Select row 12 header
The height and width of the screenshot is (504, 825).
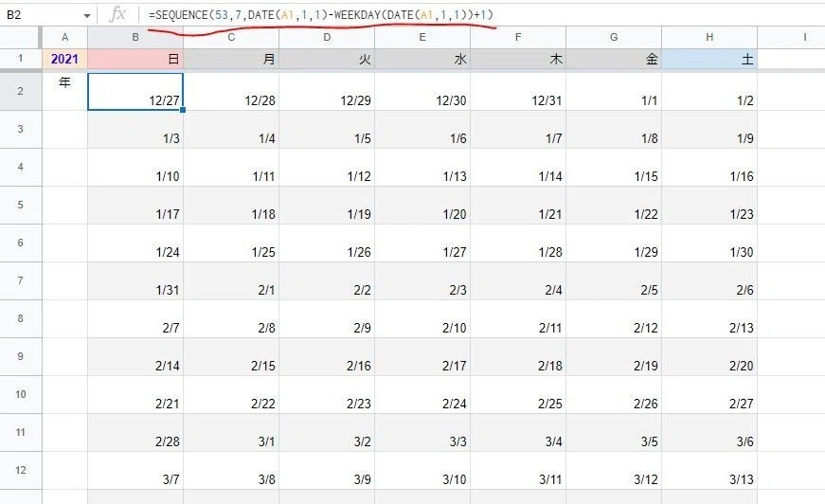[x=21, y=470]
